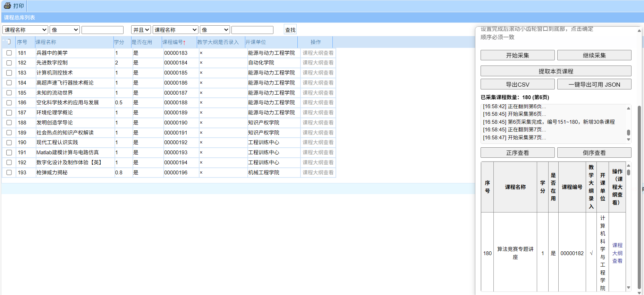The image size is (644, 295).
Task: Sort by the 课程名称 column header
Action: coord(46,42)
